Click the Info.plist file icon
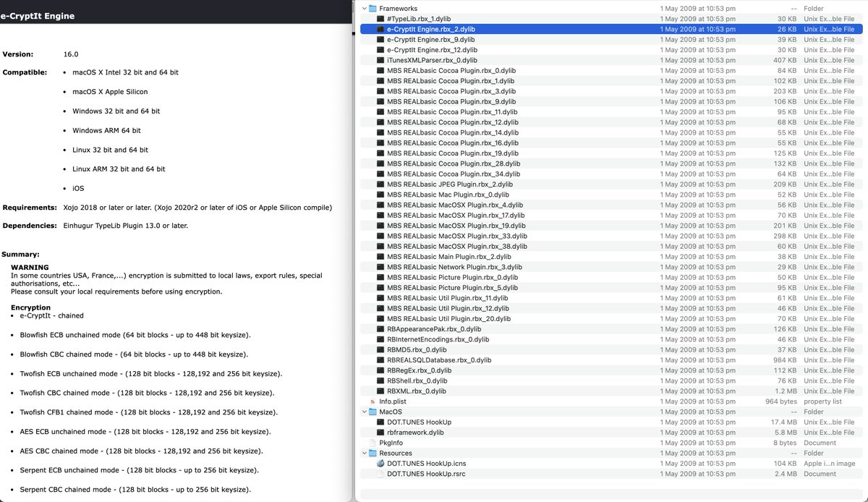868x502 pixels. (373, 401)
